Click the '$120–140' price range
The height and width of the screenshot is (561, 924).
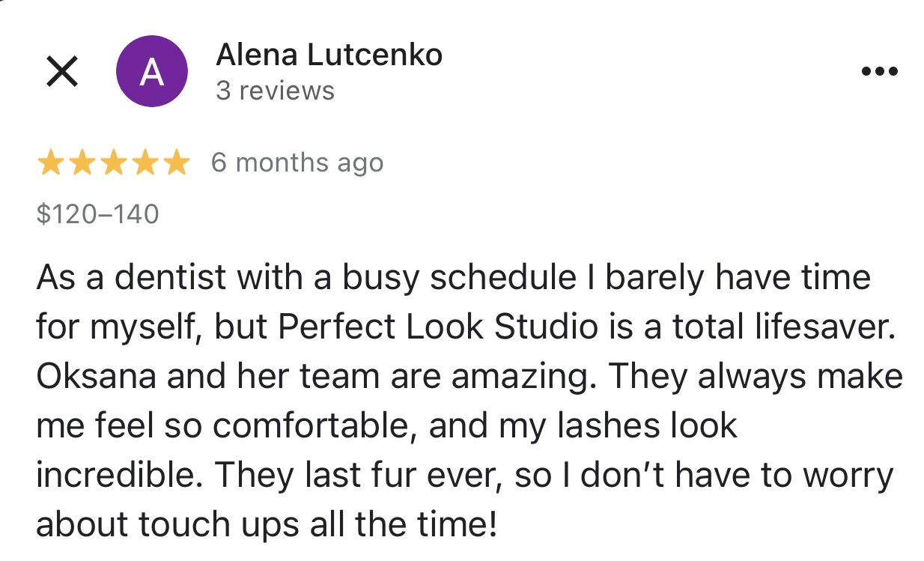(97, 214)
